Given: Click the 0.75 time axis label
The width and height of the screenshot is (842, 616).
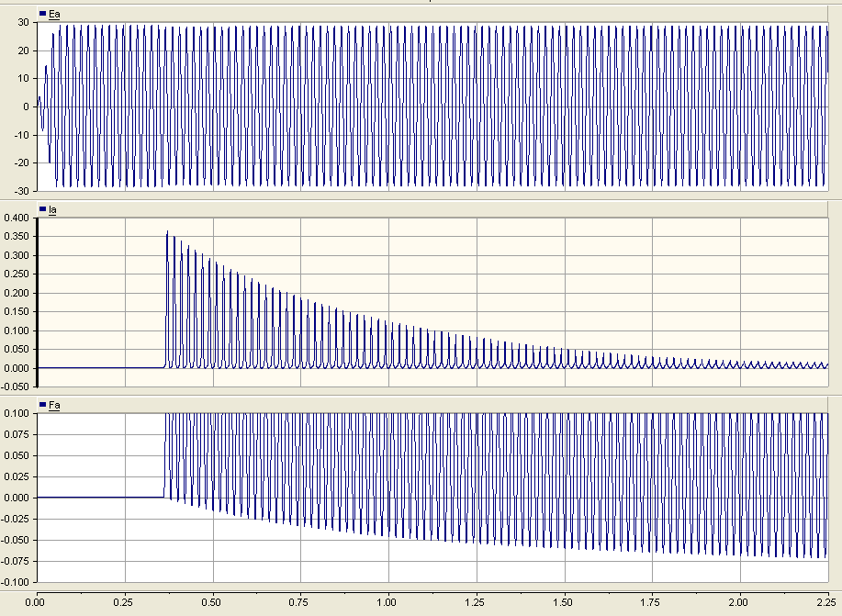Looking at the screenshot, I should click(x=298, y=602).
